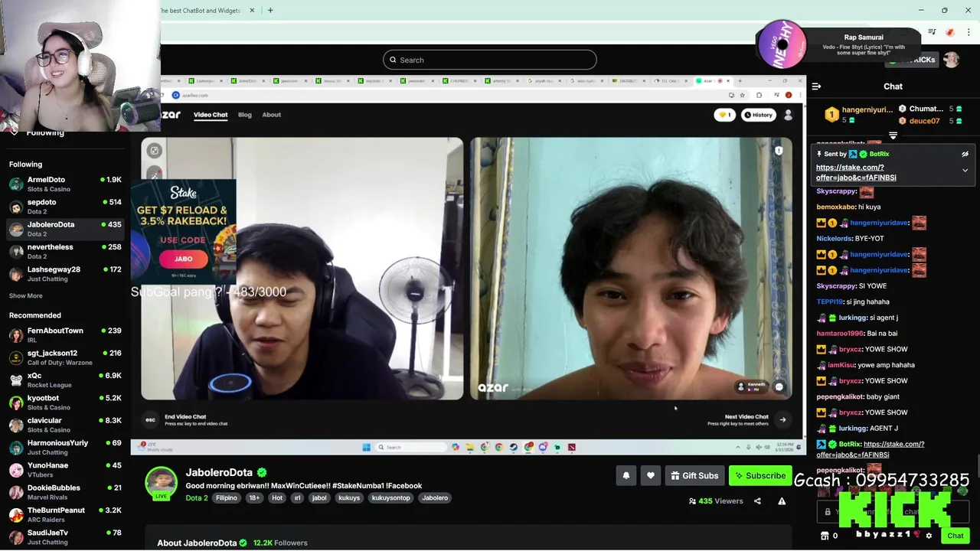The width and height of the screenshot is (980, 551).
Task: Click the jabol tag
Action: pos(319,498)
